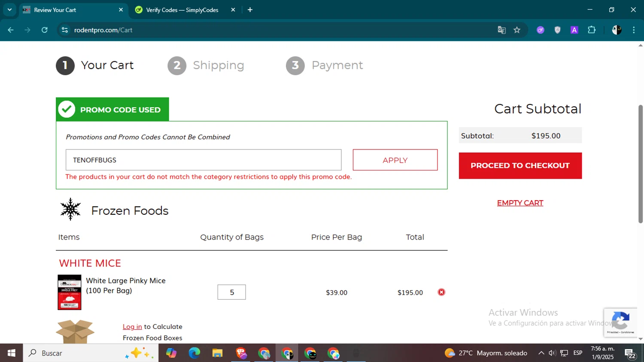Screen dimensions: 644x362
Task: Open the shield extension icon
Action: click(557, 30)
